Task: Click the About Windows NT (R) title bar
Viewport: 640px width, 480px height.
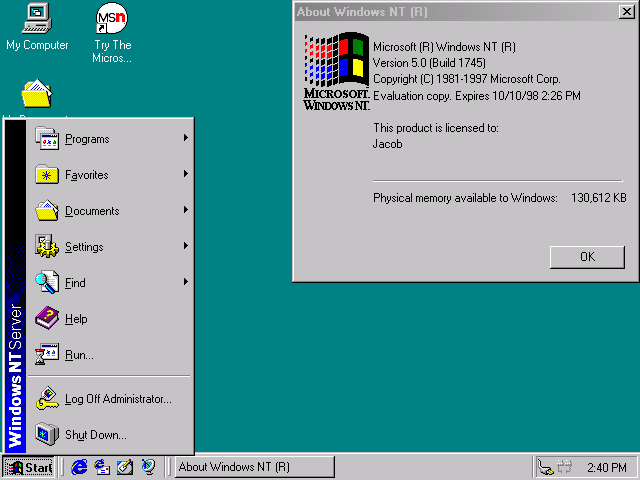Action: [x=456, y=11]
